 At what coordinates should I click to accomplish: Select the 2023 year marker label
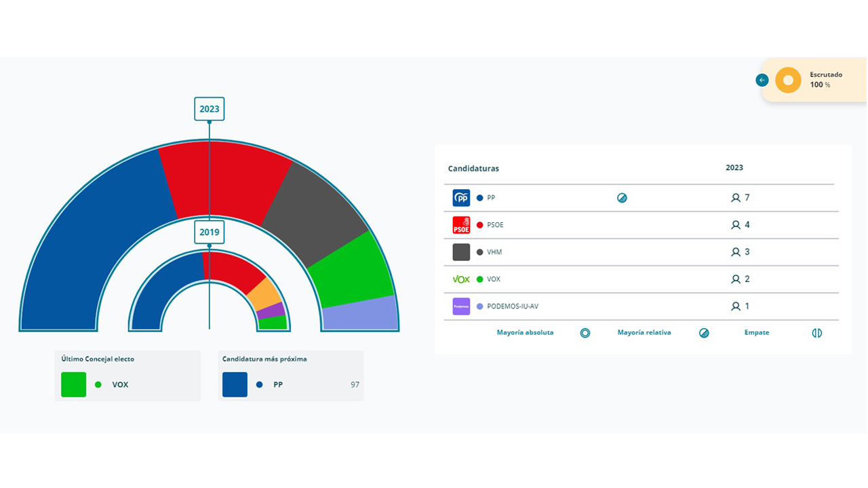(210, 109)
